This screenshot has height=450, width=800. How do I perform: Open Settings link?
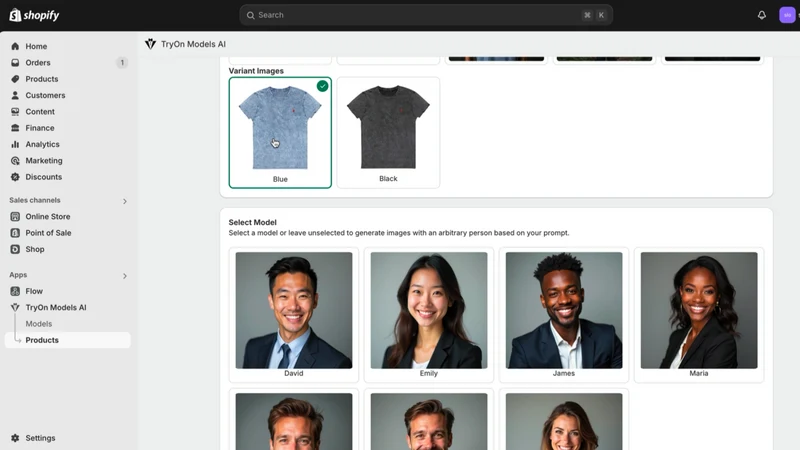[40, 438]
